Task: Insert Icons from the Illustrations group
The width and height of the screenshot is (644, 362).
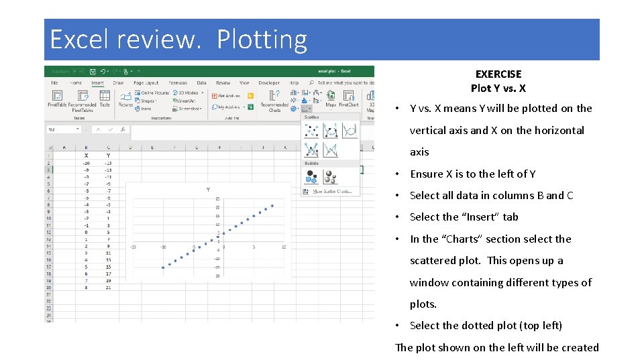Action: point(143,109)
